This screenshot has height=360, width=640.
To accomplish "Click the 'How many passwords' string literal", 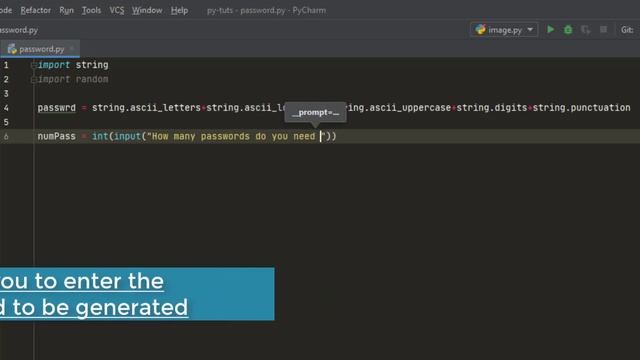I will tap(236, 136).
